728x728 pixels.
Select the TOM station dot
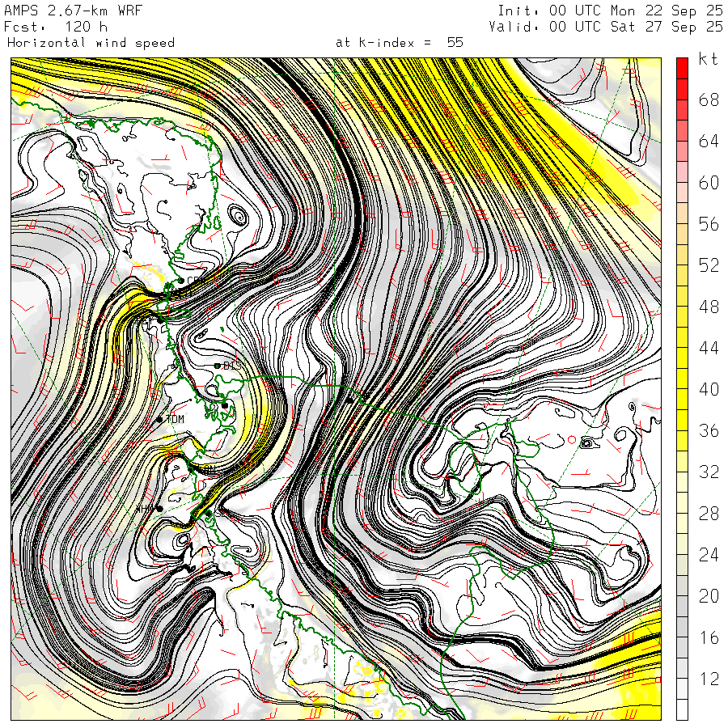(160, 419)
